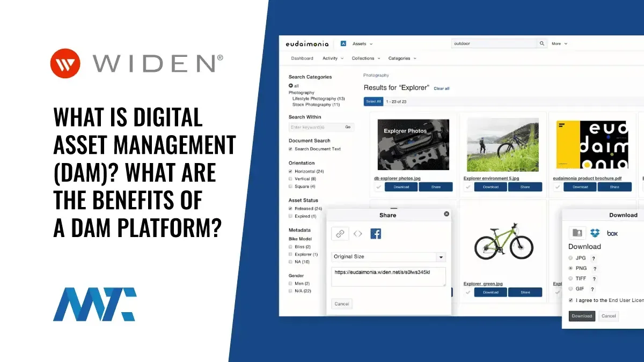Check the Expired asset status
This screenshot has height=362, width=644.
pos(291,216)
